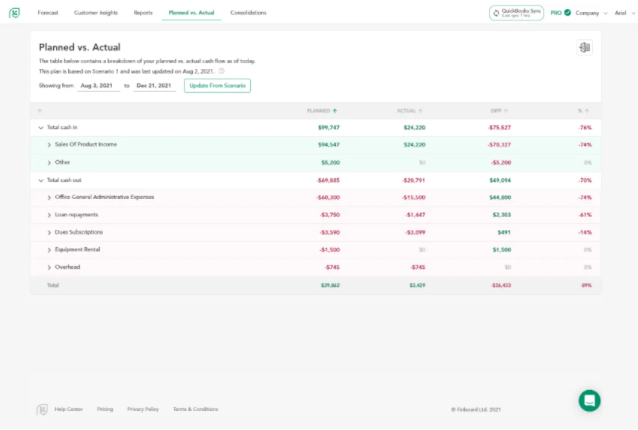Click the QuickBooks Sync button
This screenshot has width=638, height=430.
click(x=516, y=13)
